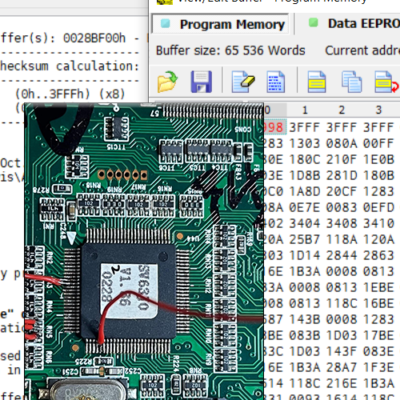Select hex cell 28A7

click(x=342, y=367)
